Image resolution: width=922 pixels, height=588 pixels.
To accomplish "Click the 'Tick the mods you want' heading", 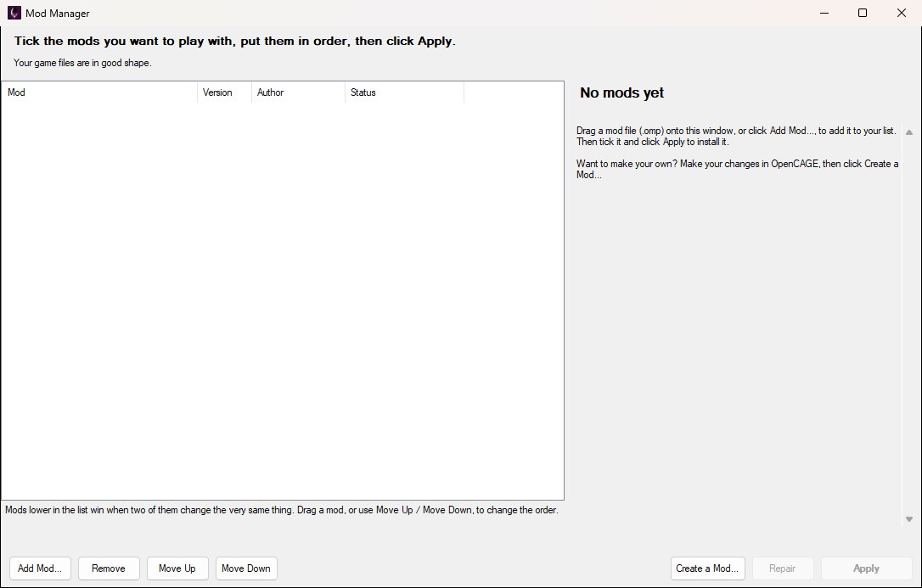I will point(234,41).
